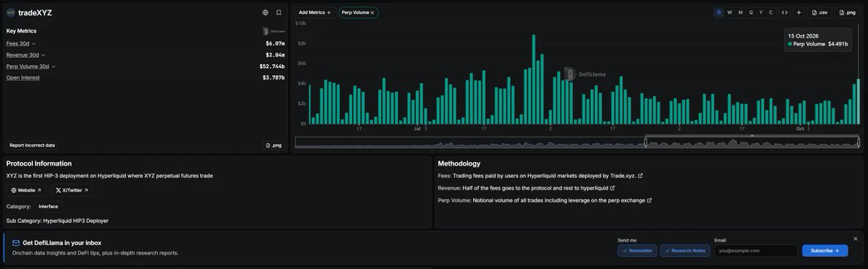This screenshot has height=269, width=868.
Task: Click the $6.07m fees value
Action: coord(275,43)
